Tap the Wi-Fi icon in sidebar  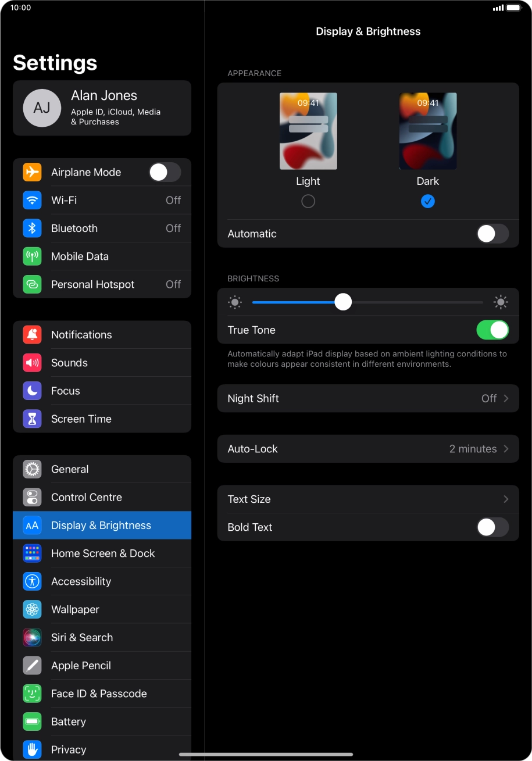(x=32, y=201)
